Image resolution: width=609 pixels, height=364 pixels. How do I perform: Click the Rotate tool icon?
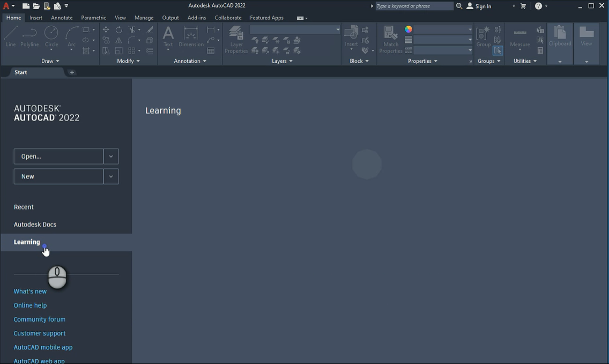119,29
